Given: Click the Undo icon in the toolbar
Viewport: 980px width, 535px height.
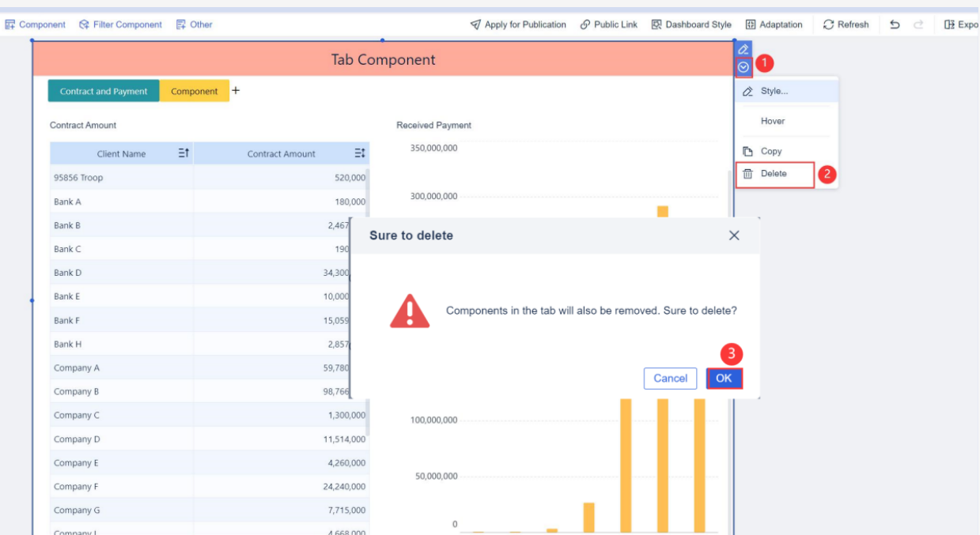Looking at the screenshot, I should tap(895, 24).
